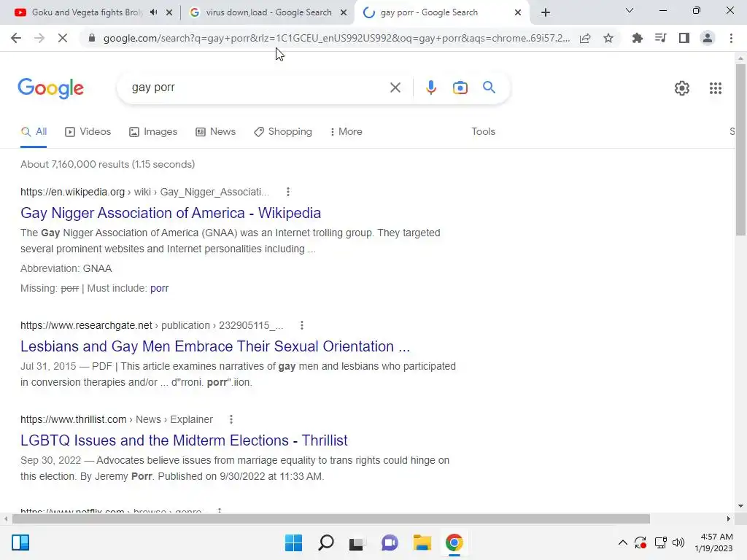The width and height of the screenshot is (747, 560).
Task: Open taskbar Search
Action: (x=326, y=542)
